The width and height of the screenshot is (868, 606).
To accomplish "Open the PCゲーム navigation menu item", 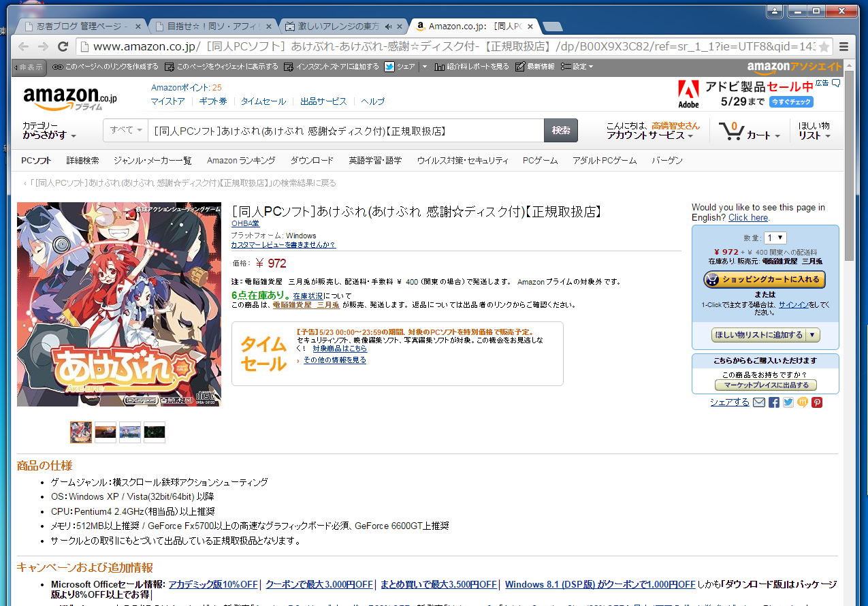I will 540,161.
